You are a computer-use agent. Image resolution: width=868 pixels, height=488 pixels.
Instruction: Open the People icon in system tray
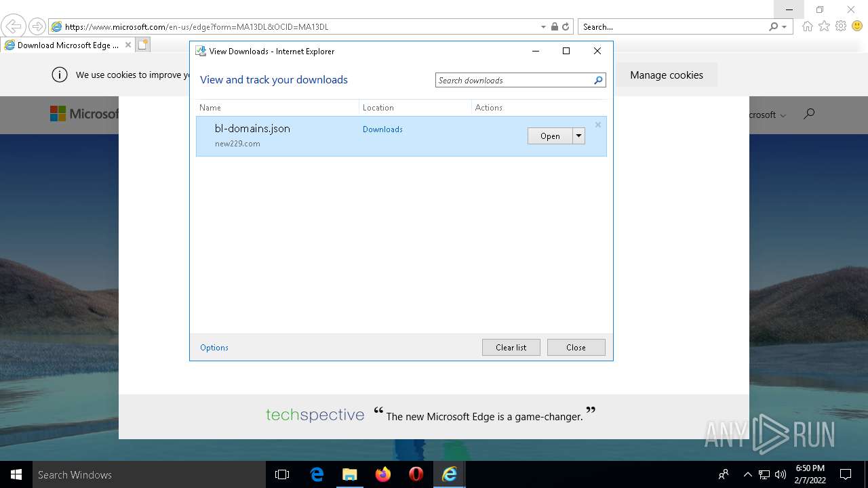tap(724, 474)
